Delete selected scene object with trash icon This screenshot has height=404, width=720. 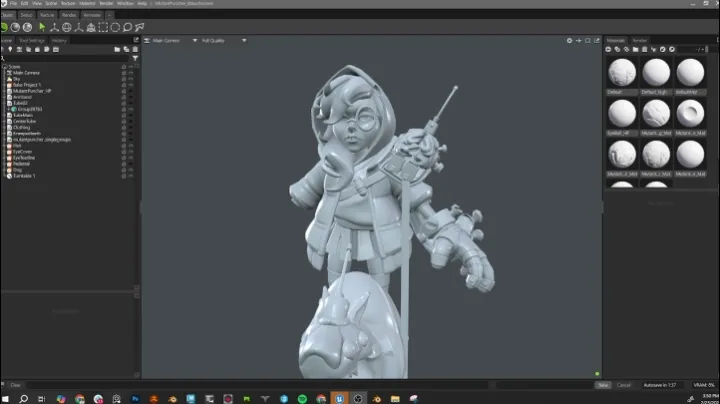coord(135,49)
